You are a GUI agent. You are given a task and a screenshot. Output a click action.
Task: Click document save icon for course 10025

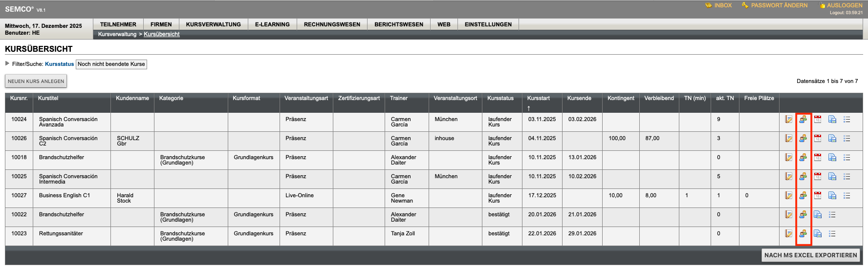832,177
